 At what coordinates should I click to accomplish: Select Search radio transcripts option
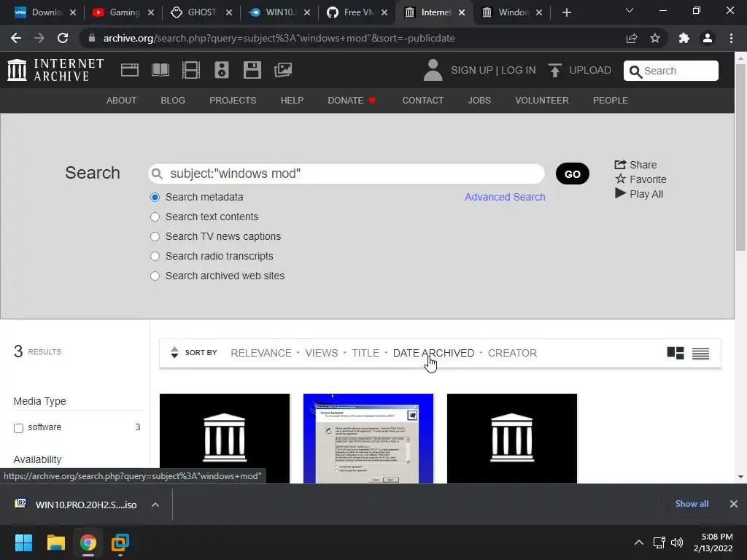tap(155, 256)
